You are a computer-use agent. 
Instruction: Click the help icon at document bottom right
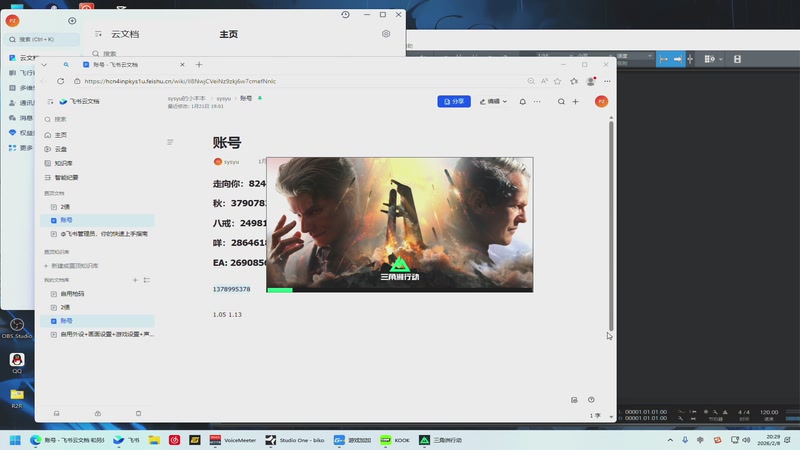[x=591, y=400]
